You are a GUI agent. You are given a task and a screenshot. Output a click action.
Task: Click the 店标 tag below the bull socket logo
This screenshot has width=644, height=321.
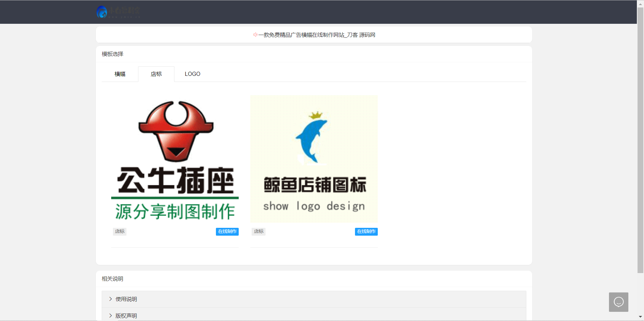coord(119,232)
